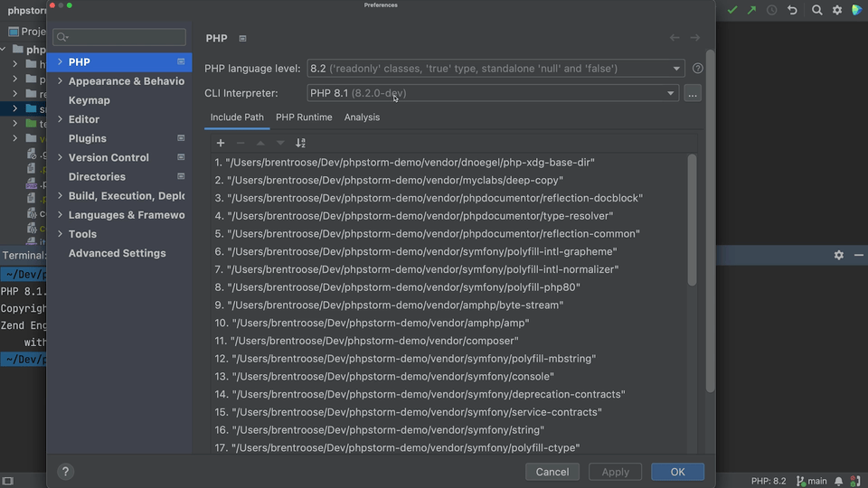The height and width of the screenshot is (488, 868).
Task: Open the PHP language level help icon
Action: pos(697,69)
